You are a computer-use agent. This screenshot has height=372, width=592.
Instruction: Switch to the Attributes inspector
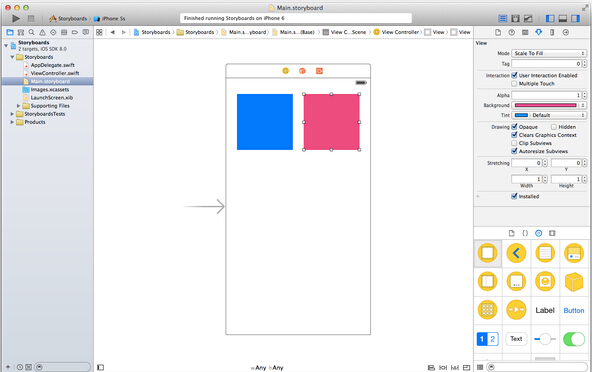pyautogui.click(x=539, y=32)
